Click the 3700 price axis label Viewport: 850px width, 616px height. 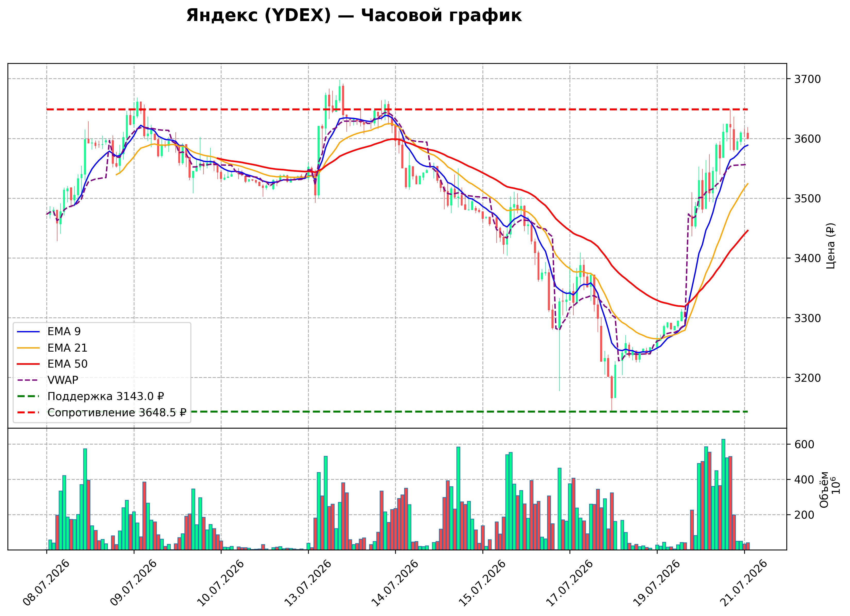pos(808,79)
